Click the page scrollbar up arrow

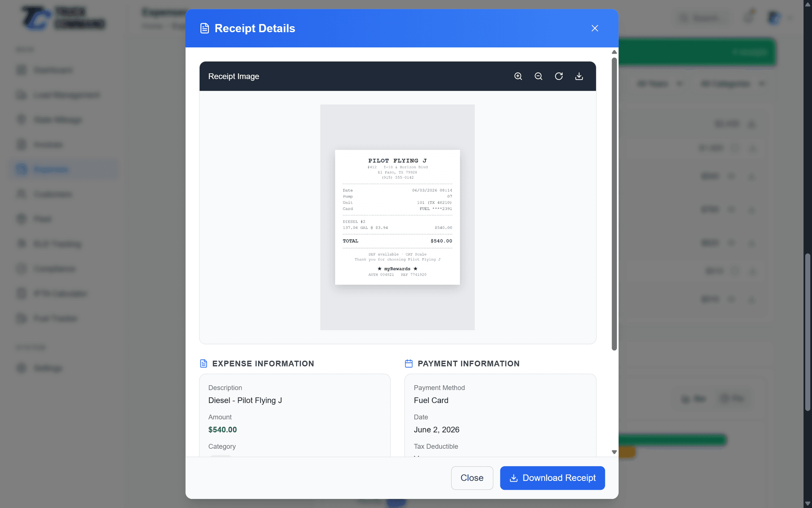tap(808, 4)
